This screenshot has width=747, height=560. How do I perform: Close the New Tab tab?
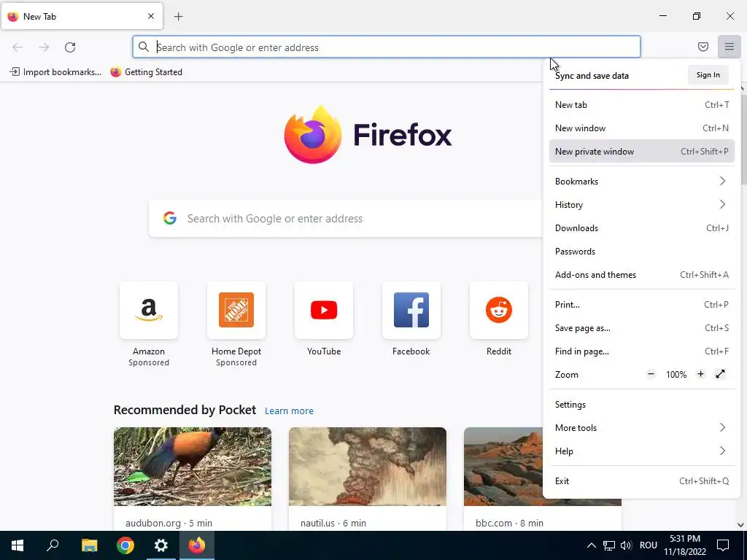pos(151,16)
